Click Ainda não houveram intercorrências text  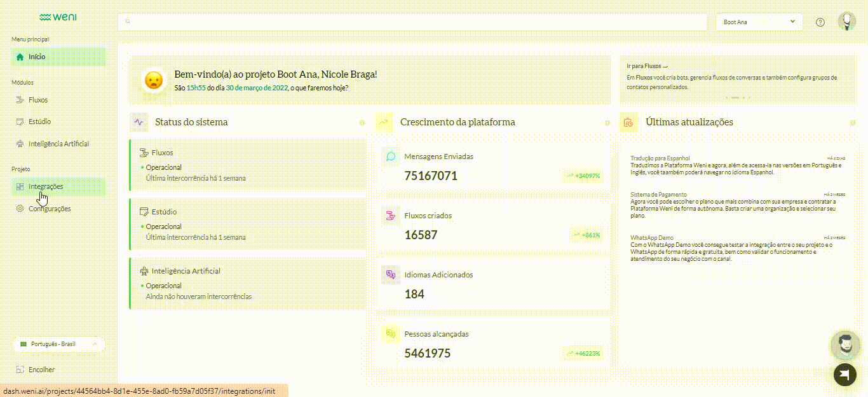pyautogui.click(x=199, y=296)
